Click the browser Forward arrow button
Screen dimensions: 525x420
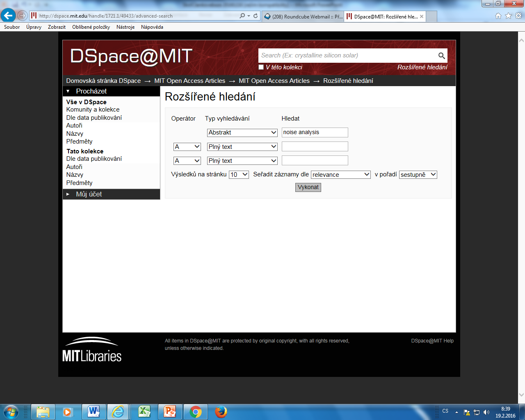pos(23,16)
